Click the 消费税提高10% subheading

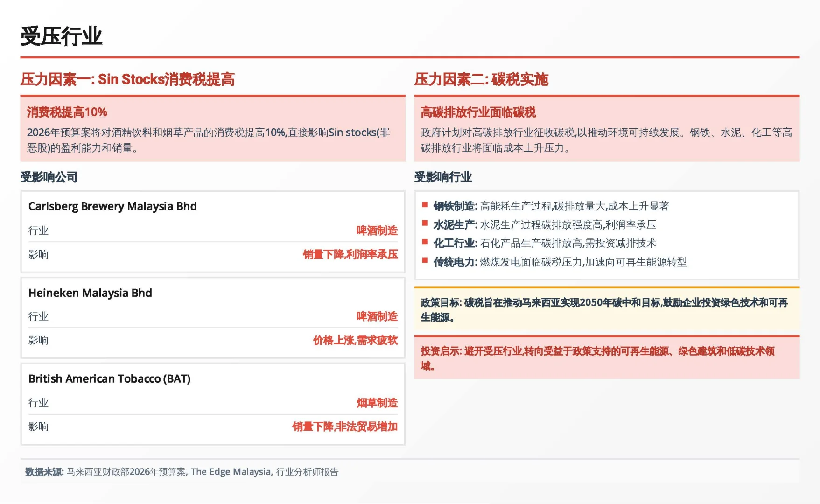pos(67,112)
